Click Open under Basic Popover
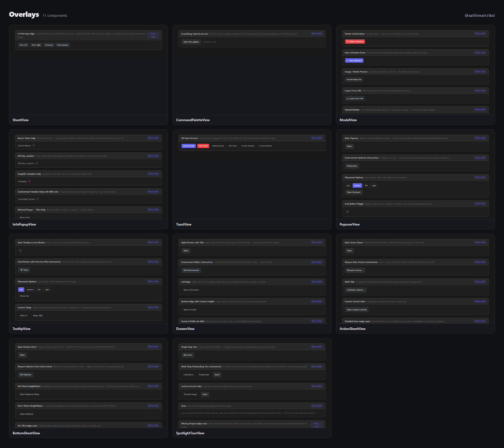 click(x=349, y=146)
